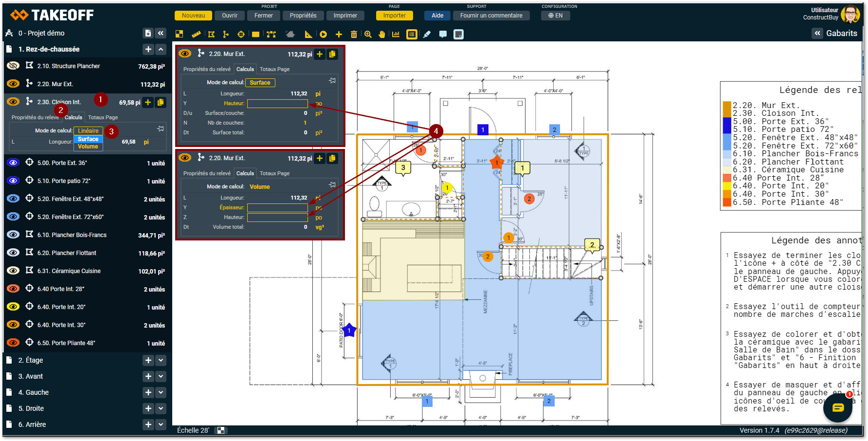Click orange Mur Ext. legend color swatch

[727, 106]
